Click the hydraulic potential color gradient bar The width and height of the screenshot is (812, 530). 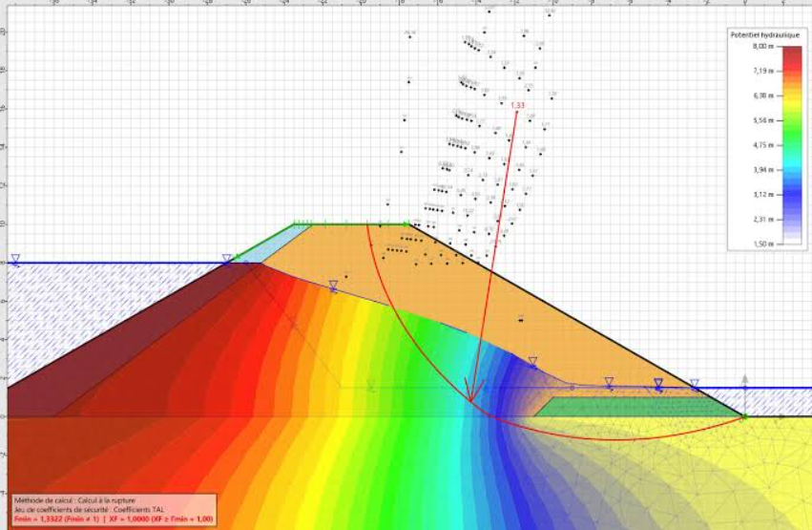792,145
